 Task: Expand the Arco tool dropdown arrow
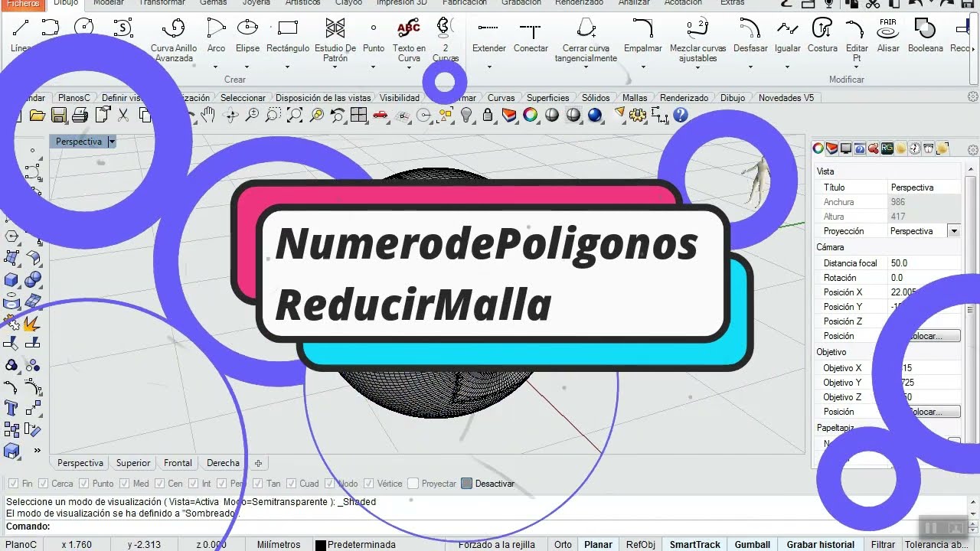(x=216, y=67)
